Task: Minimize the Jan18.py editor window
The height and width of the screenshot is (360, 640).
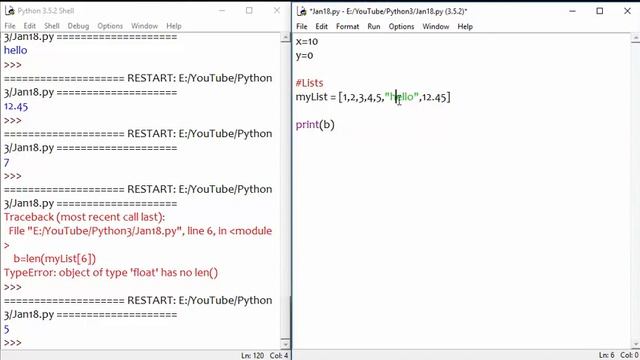Action: point(572,11)
